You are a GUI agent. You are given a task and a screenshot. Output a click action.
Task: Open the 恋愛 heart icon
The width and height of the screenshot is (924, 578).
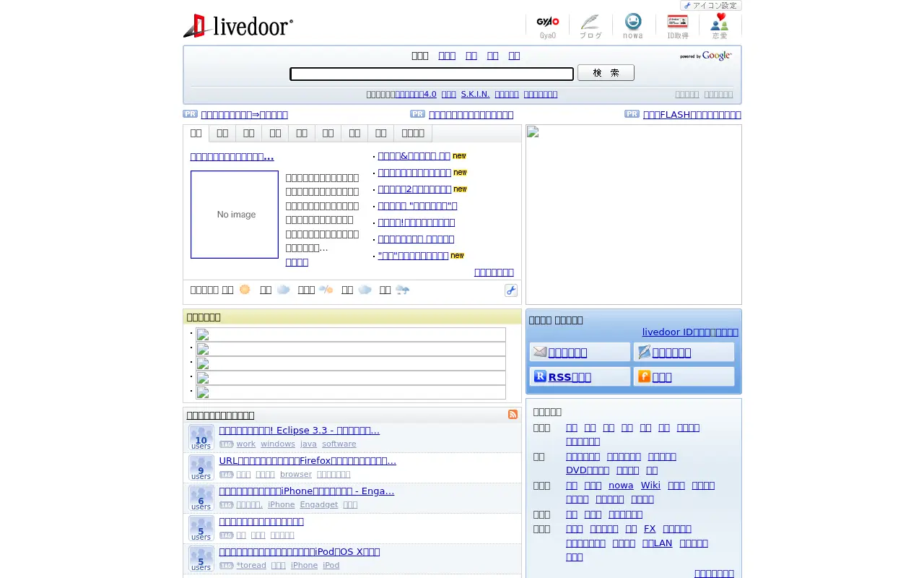[x=720, y=26]
